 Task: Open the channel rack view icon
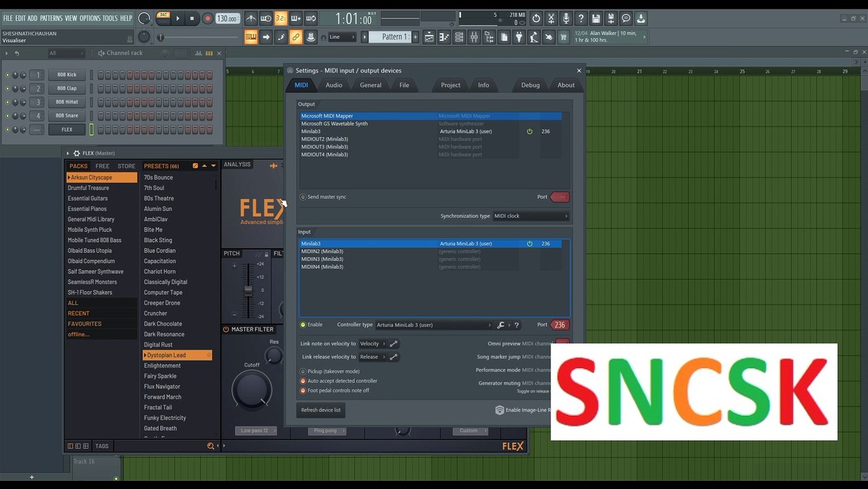[459, 37]
